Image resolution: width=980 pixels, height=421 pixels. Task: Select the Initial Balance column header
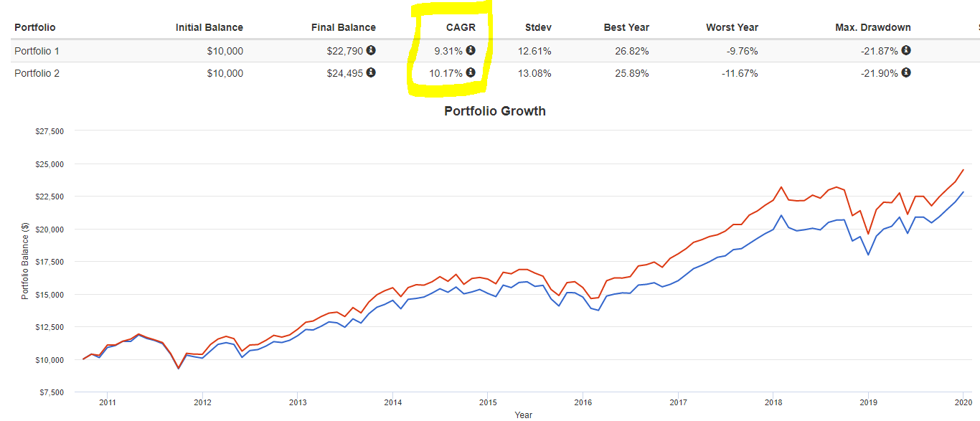click(209, 27)
